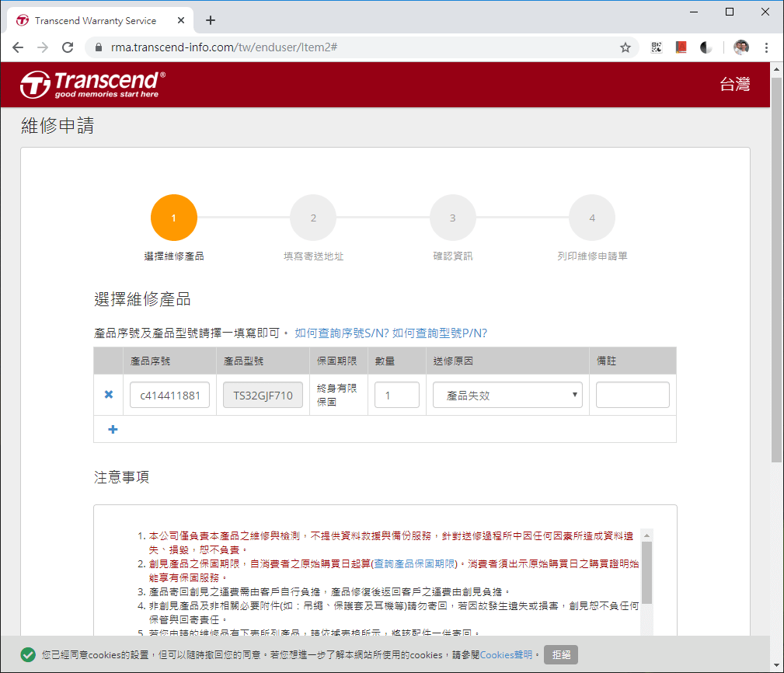Click the Transcend logo
The height and width of the screenshot is (673, 784).
pos(88,84)
